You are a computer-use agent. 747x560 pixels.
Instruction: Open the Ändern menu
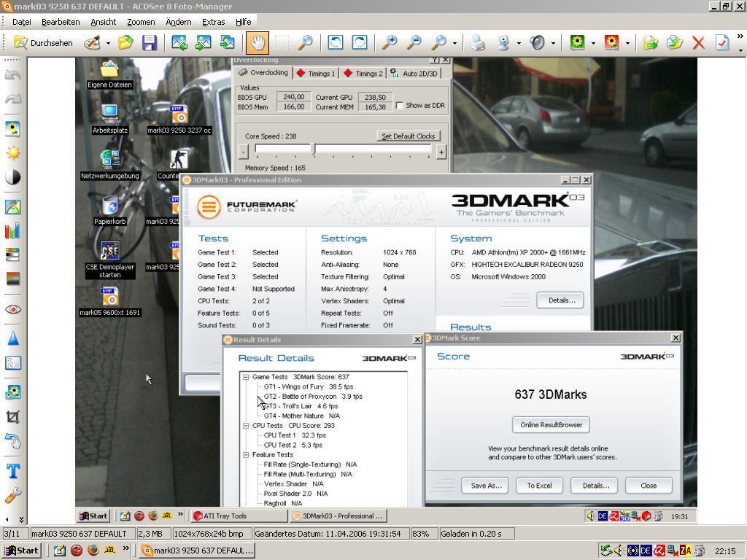pyautogui.click(x=179, y=22)
